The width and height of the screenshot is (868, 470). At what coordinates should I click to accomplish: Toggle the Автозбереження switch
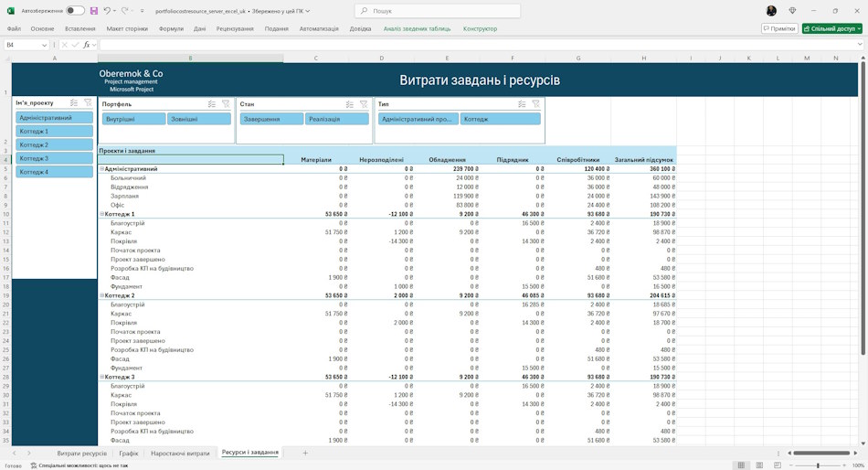(x=75, y=11)
